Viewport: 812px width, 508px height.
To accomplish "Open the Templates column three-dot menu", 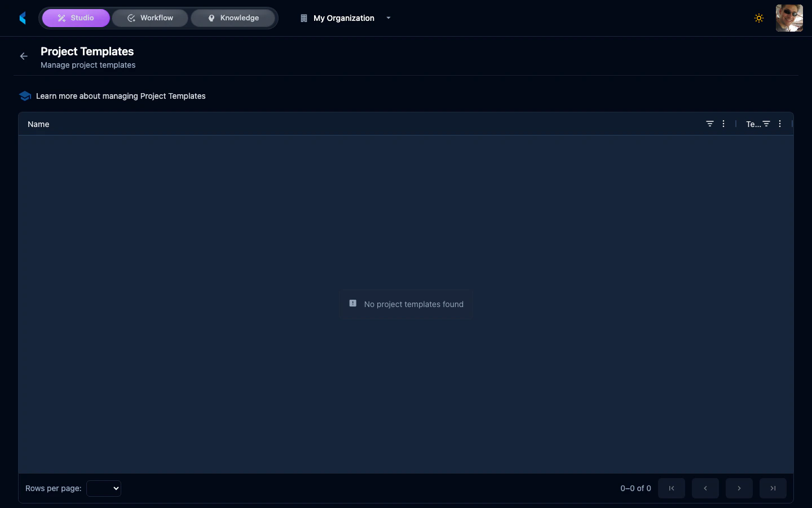I will pyautogui.click(x=780, y=124).
